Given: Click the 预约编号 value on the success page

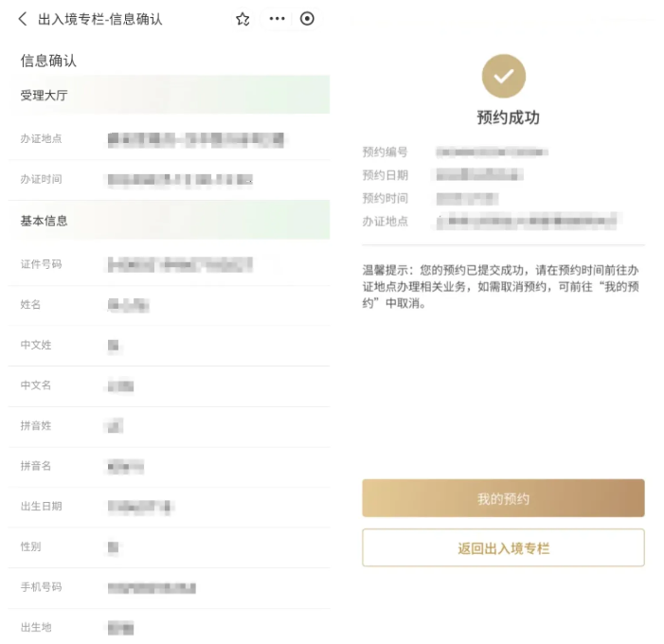Looking at the screenshot, I should tap(493, 152).
